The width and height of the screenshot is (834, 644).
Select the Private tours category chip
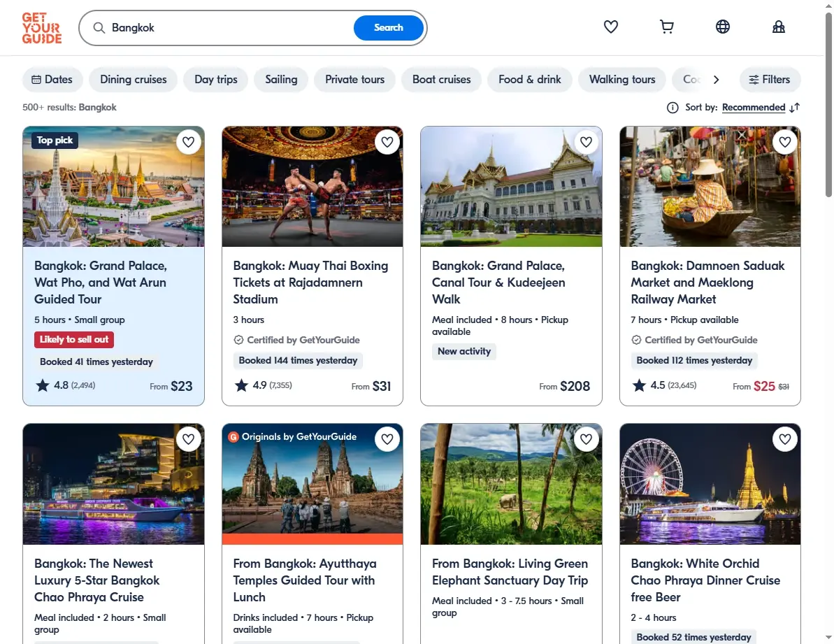click(x=354, y=80)
